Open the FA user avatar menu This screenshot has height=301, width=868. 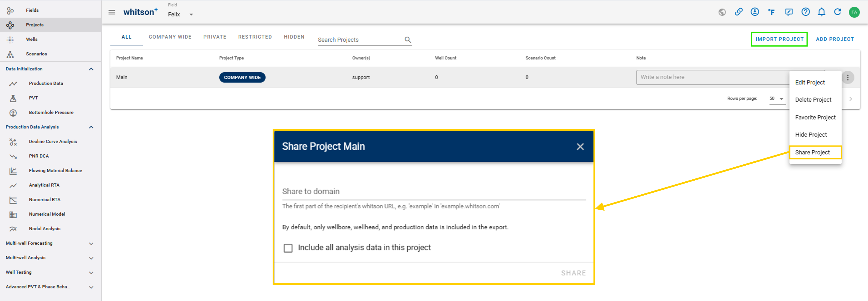click(x=854, y=12)
